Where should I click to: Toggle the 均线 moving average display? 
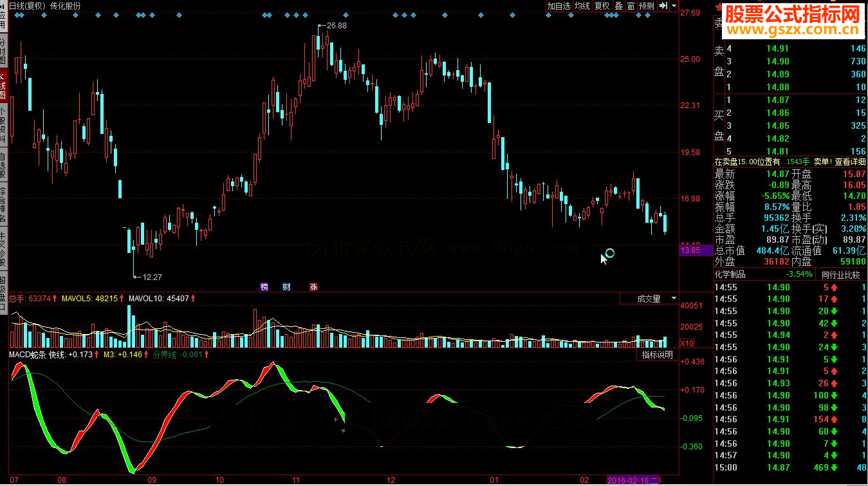pos(582,6)
